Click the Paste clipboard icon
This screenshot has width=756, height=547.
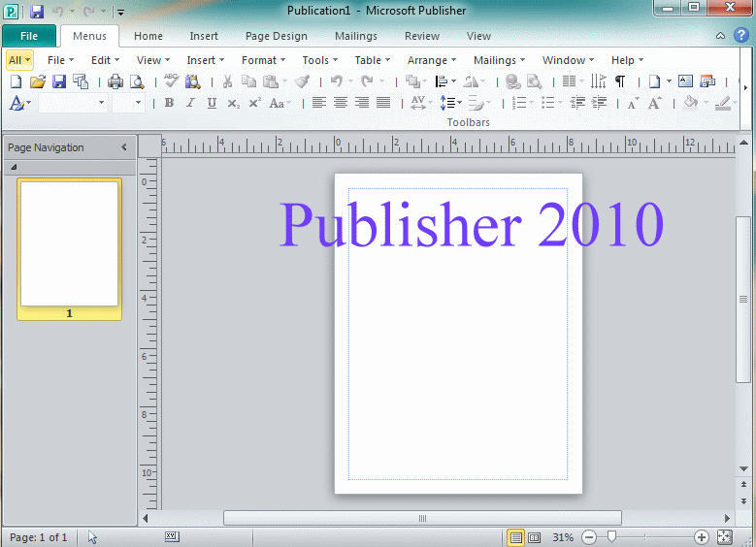pos(271,81)
